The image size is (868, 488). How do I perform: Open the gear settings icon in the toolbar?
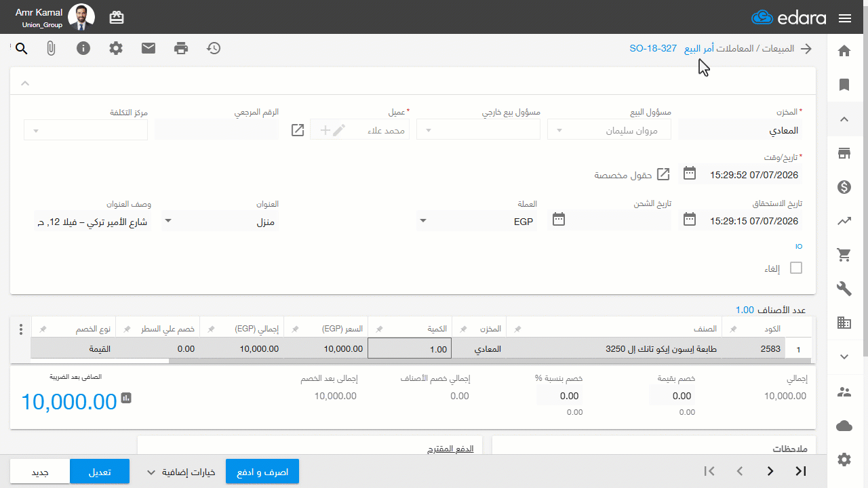(116, 49)
